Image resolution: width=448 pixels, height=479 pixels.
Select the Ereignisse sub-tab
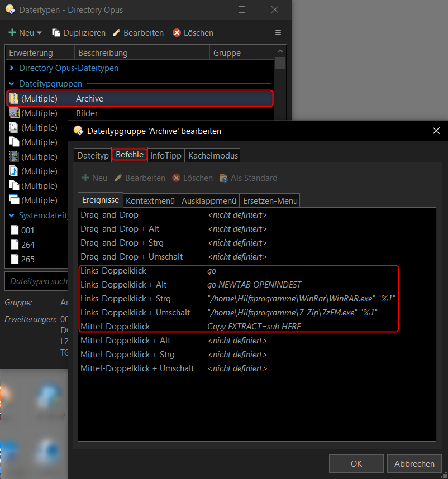pos(101,200)
